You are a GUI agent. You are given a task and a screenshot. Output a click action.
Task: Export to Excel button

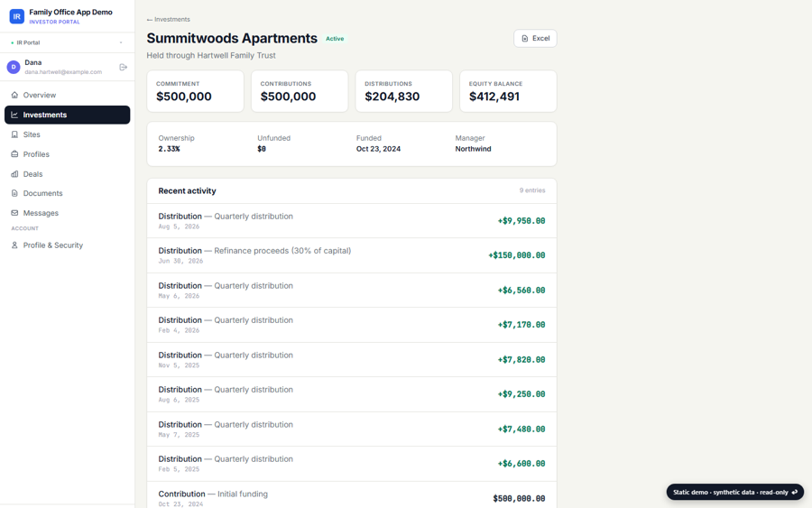[x=535, y=38]
